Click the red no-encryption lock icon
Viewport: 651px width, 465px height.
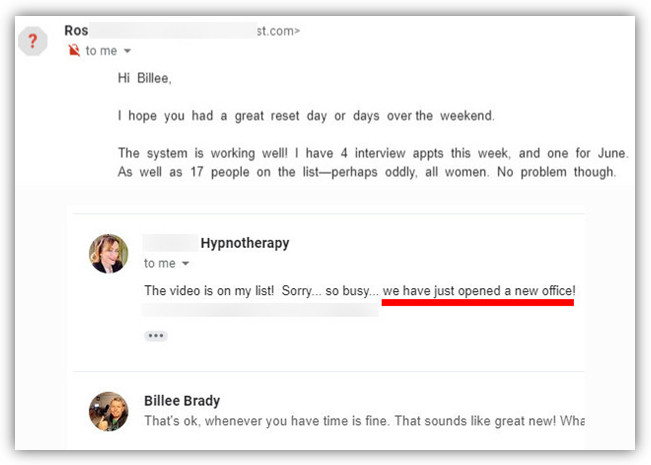pyautogui.click(x=74, y=51)
